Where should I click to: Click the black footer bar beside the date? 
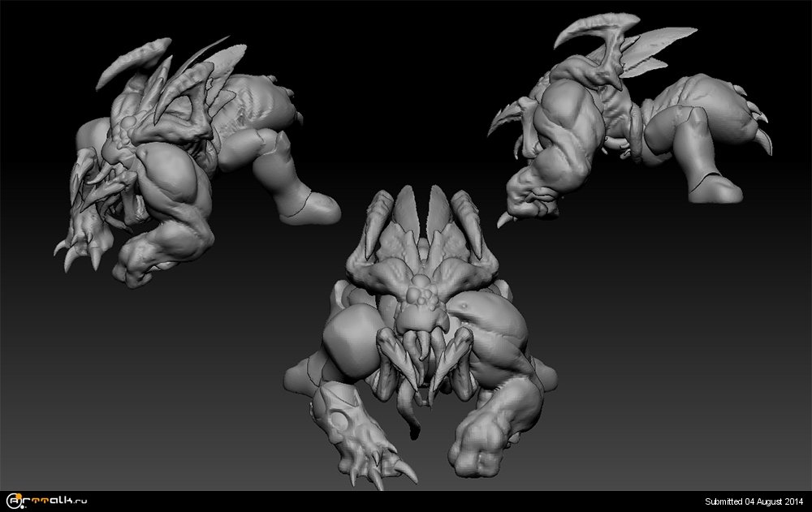[406, 501]
